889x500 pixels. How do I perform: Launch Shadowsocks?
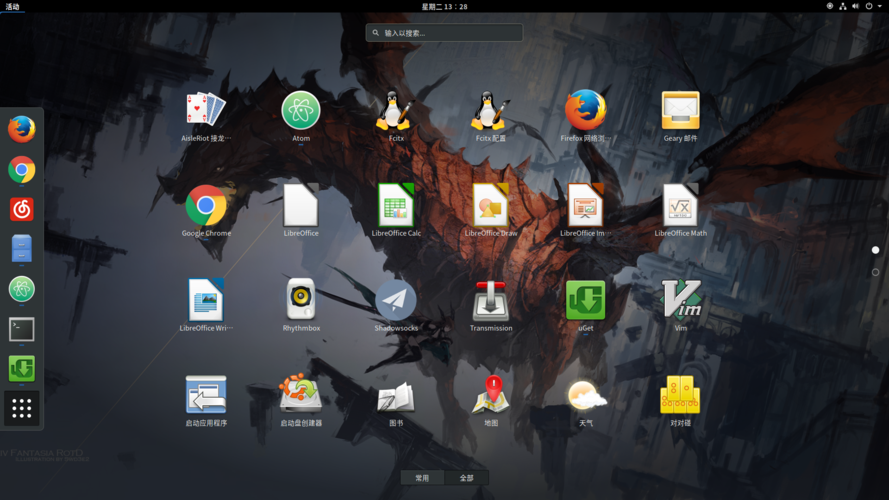coord(396,306)
